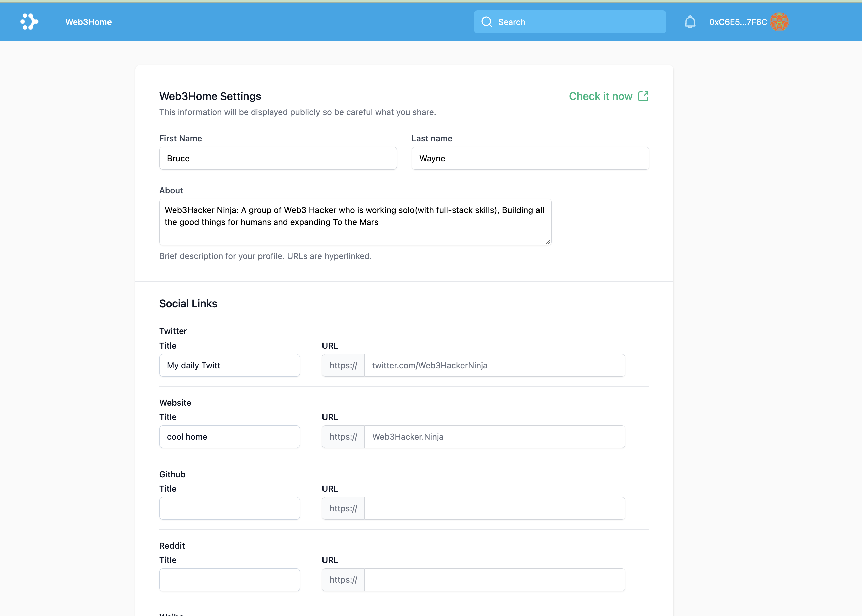Click the Web3Home logo icon
This screenshot has width=862, height=616.
point(29,22)
